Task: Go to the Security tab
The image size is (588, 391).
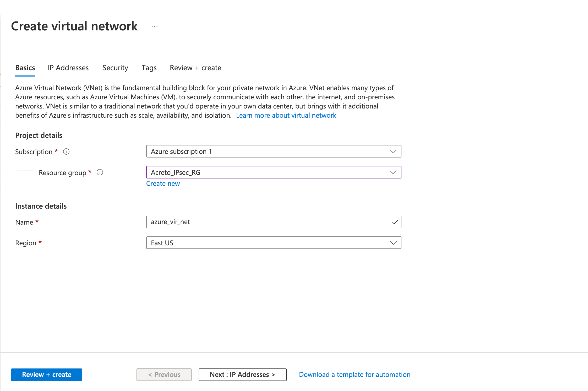Action: coord(115,68)
